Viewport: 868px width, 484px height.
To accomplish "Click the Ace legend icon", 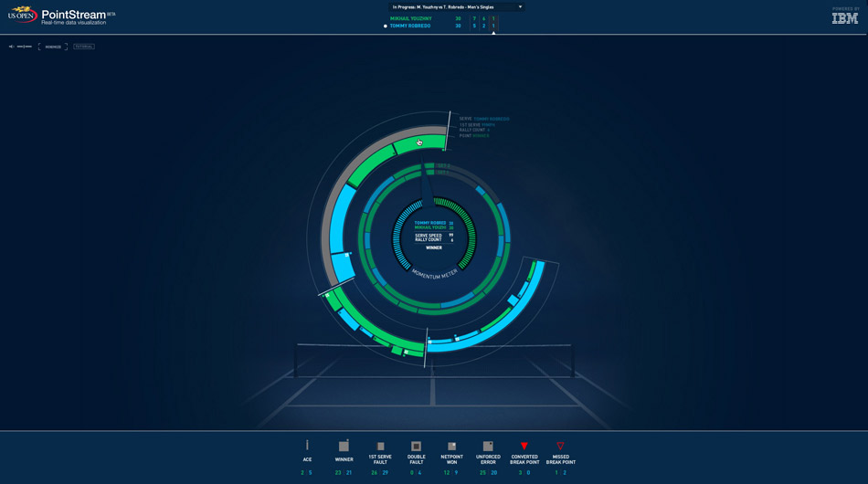I will (x=307, y=446).
